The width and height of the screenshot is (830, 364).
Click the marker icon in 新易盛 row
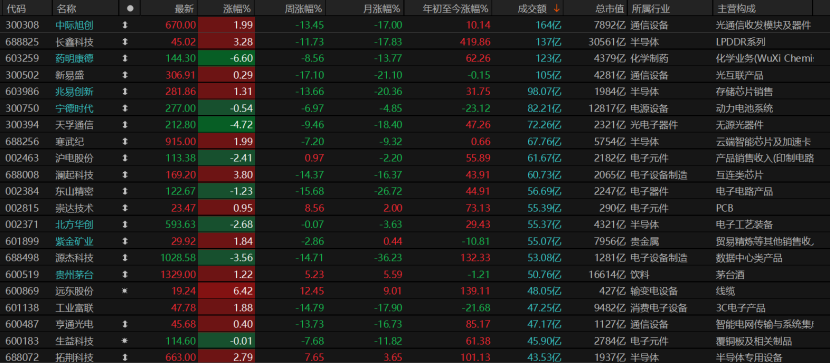pyautogui.click(x=125, y=75)
